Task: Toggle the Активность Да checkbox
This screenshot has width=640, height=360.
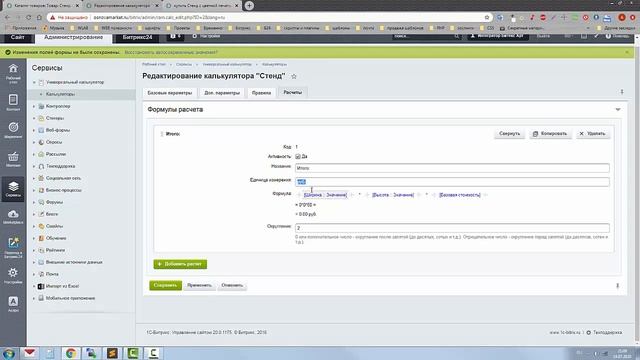Action: [298, 157]
